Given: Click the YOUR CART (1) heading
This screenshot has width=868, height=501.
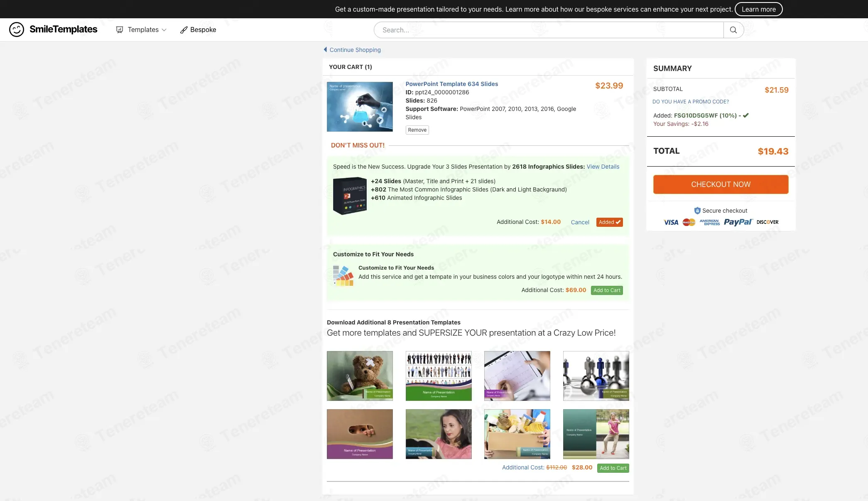Looking at the screenshot, I should tap(350, 67).
